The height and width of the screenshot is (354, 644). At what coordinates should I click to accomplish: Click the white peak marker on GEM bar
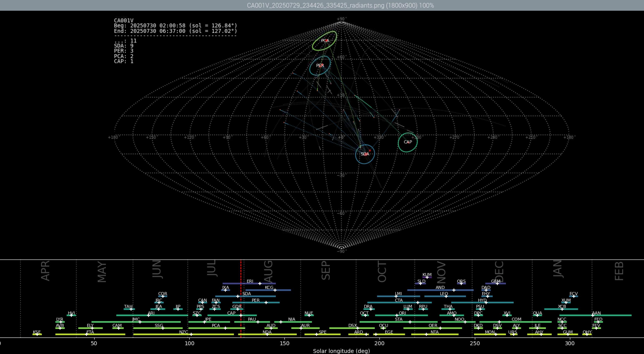497,283
